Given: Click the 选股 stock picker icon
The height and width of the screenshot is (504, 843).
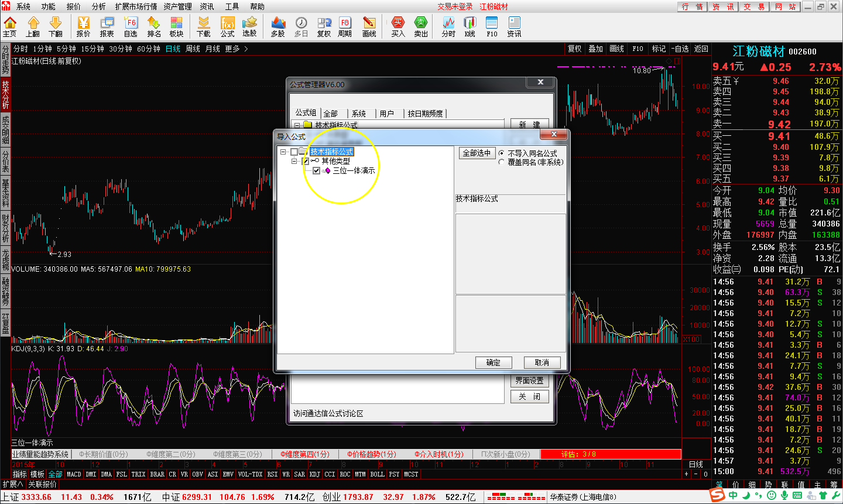Looking at the screenshot, I should 250,26.
